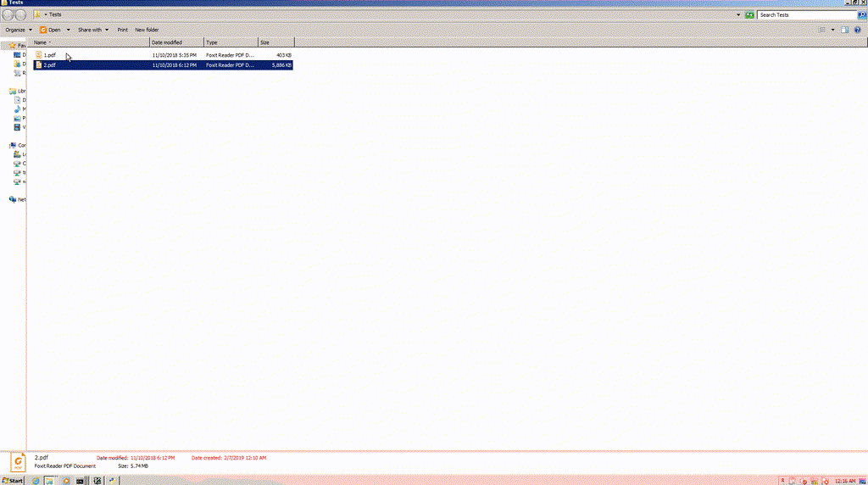The height and width of the screenshot is (485, 868).
Task: Open the Windows Start menu
Action: [12, 481]
